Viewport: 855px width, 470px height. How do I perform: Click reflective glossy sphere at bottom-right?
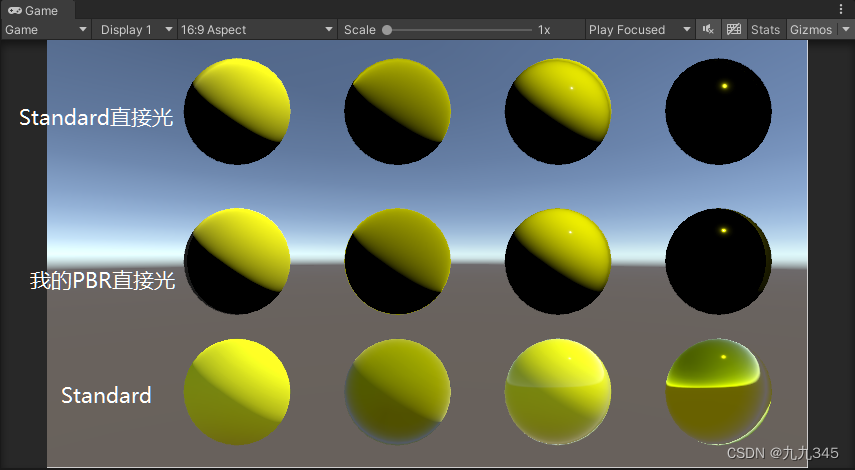pos(719,391)
